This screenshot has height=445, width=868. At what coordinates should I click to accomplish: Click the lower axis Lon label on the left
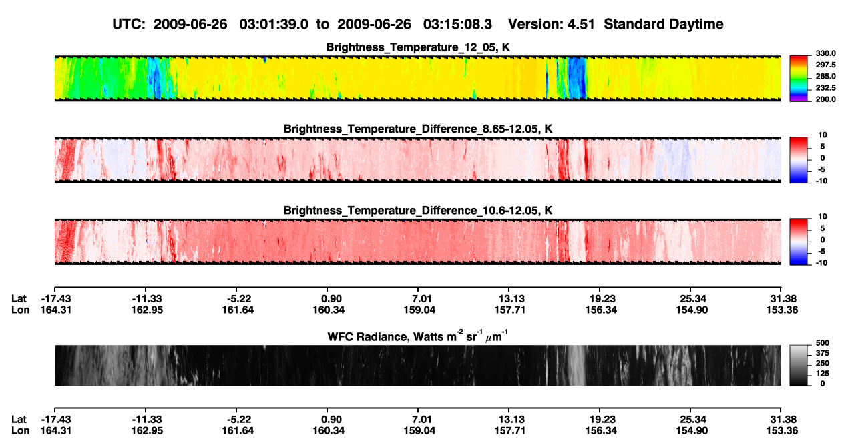pos(19,431)
